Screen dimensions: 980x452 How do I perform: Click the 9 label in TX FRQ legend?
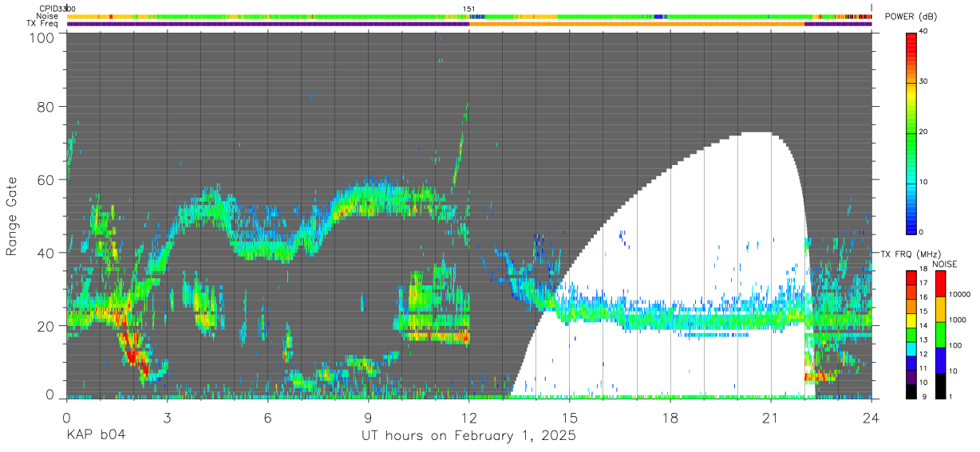924,396
